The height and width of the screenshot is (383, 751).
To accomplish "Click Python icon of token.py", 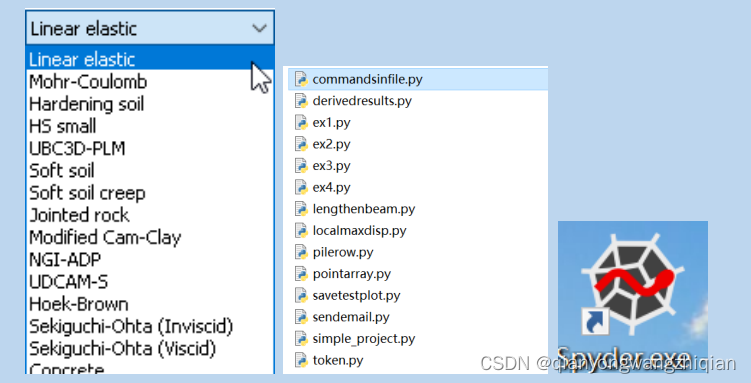I will [301, 360].
